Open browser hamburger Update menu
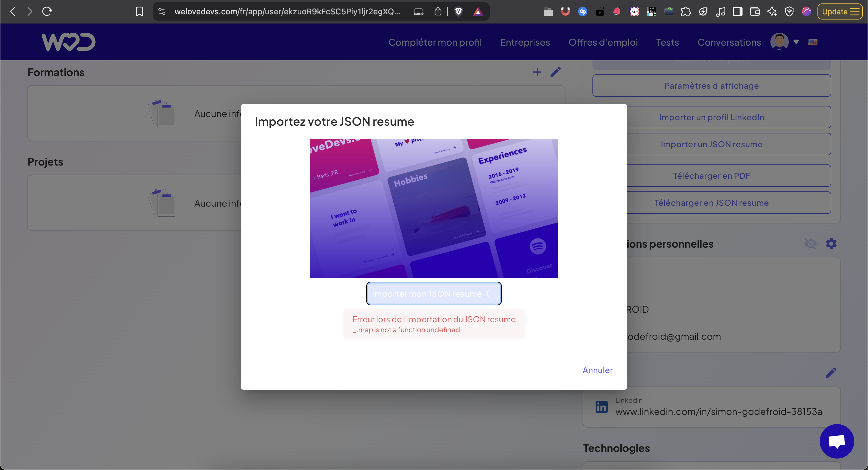The image size is (868, 470). click(840, 12)
